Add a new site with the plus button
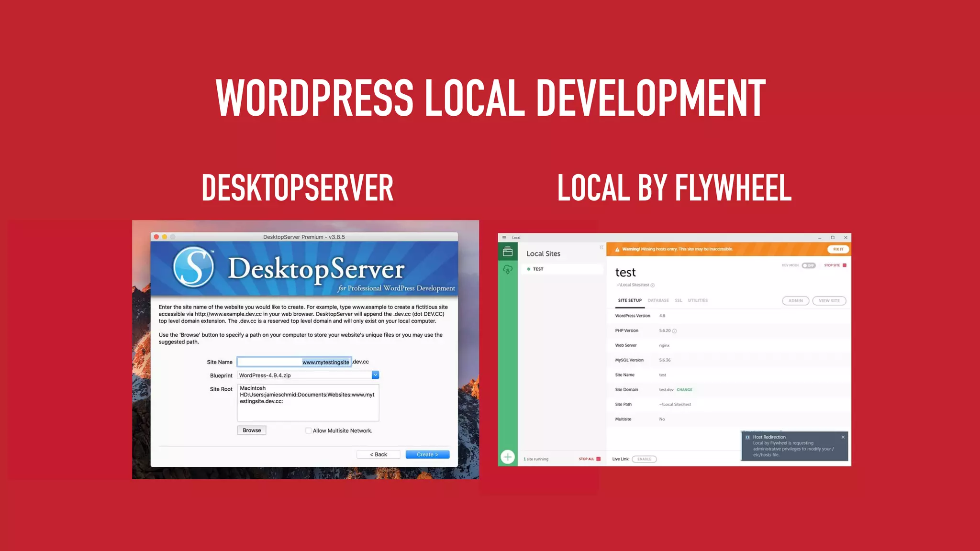This screenshot has height=551, width=980. [x=508, y=457]
